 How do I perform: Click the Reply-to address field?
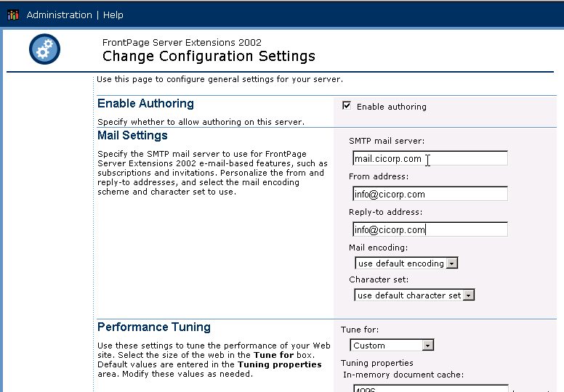coord(430,229)
